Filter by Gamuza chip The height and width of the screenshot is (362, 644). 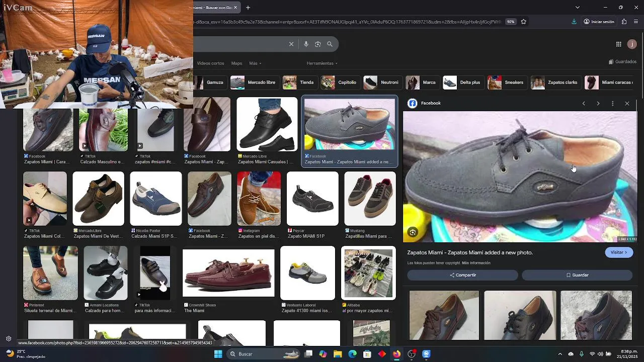pyautogui.click(x=211, y=82)
